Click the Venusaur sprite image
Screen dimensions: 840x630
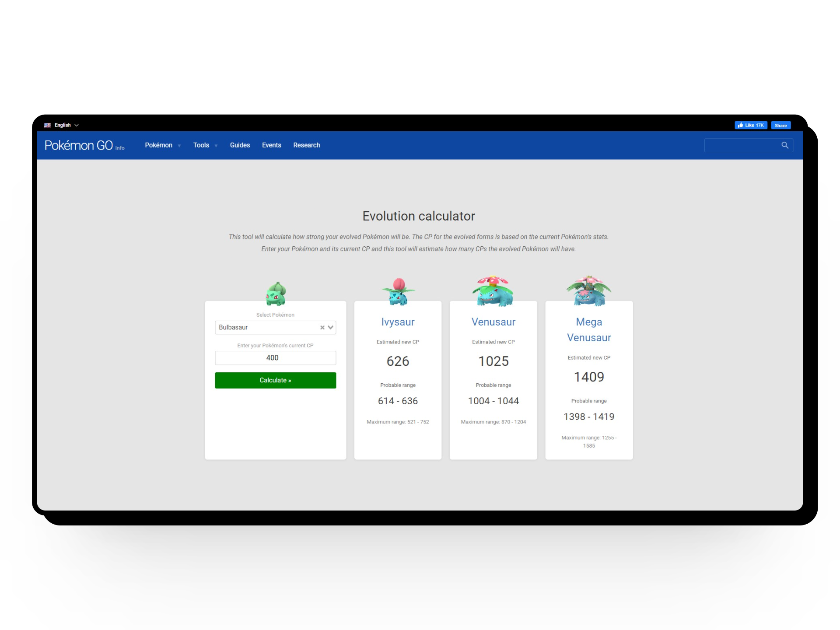click(x=493, y=291)
